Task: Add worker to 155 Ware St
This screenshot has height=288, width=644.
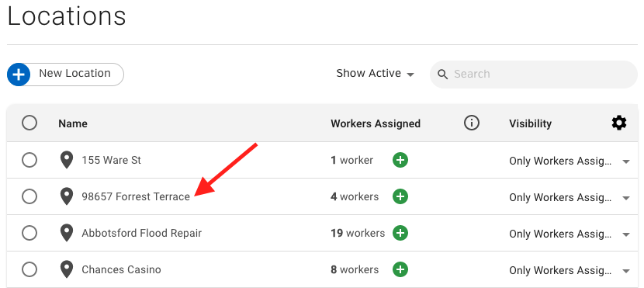Action: coord(400,160)
